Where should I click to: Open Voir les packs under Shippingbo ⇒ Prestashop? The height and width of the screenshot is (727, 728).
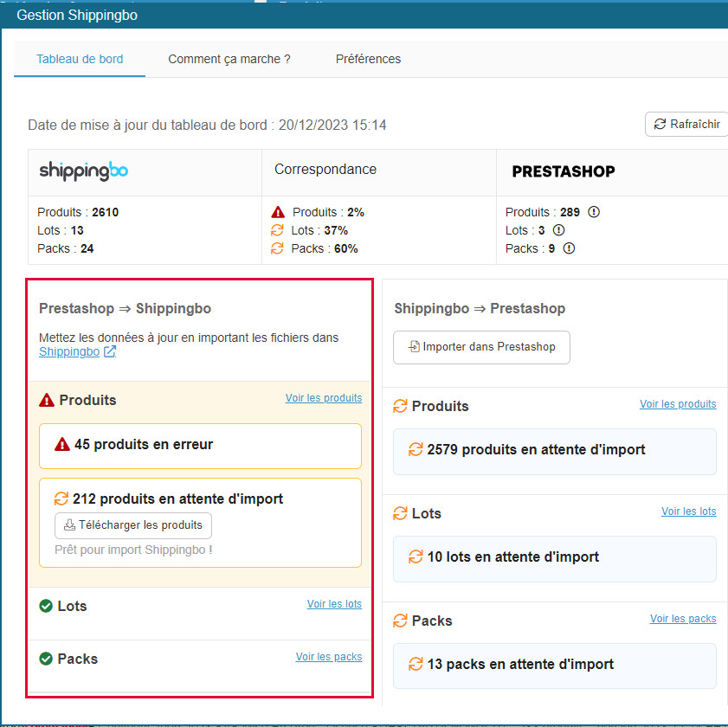tap(683, 619)
